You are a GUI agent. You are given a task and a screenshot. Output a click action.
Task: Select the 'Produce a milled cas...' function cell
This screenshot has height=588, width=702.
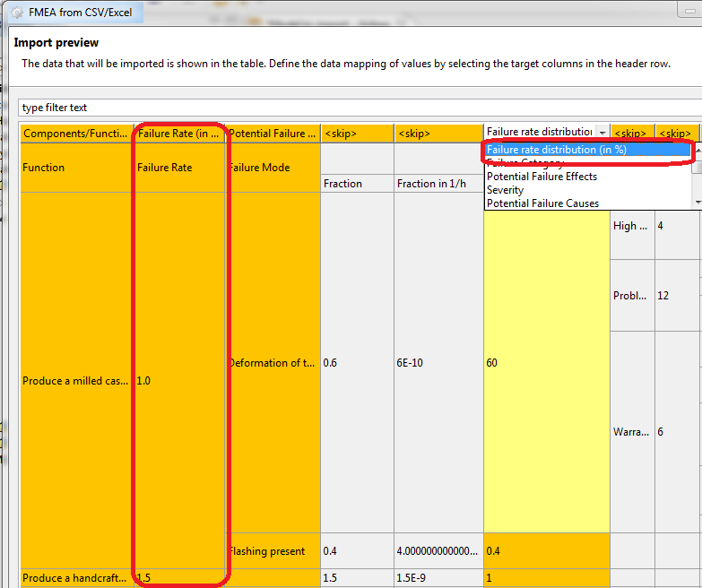76,381
